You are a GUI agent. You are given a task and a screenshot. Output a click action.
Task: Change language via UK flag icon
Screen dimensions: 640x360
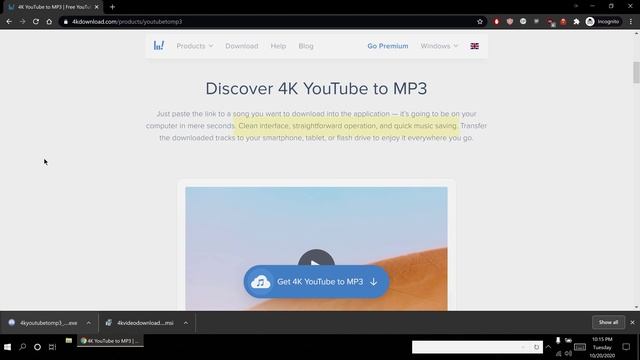474,46
